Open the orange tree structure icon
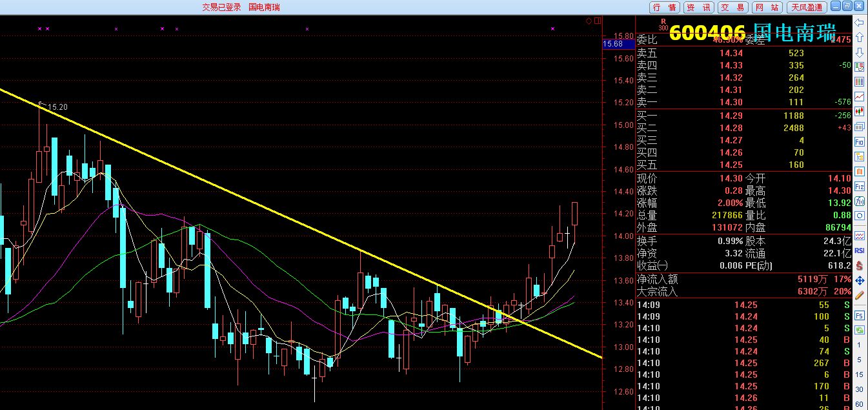This screenshot has height=410, width=868. [x=859, y=157]
